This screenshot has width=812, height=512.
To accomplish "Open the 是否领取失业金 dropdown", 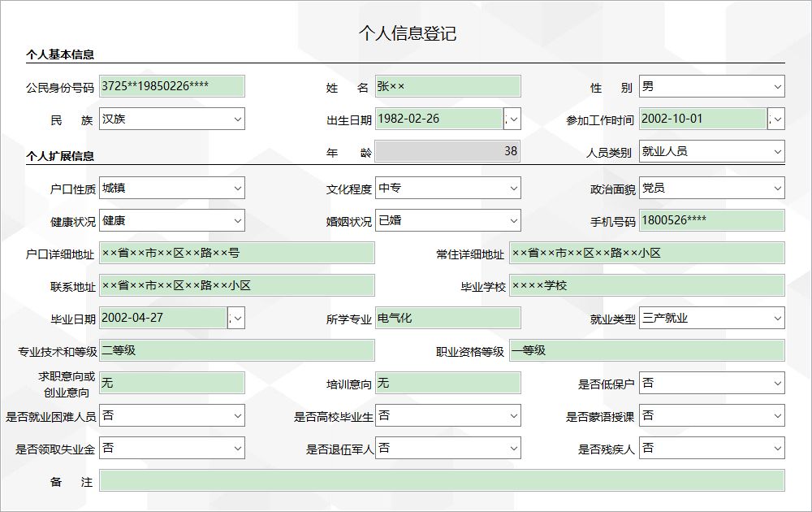I will click(x=172, y=448).
